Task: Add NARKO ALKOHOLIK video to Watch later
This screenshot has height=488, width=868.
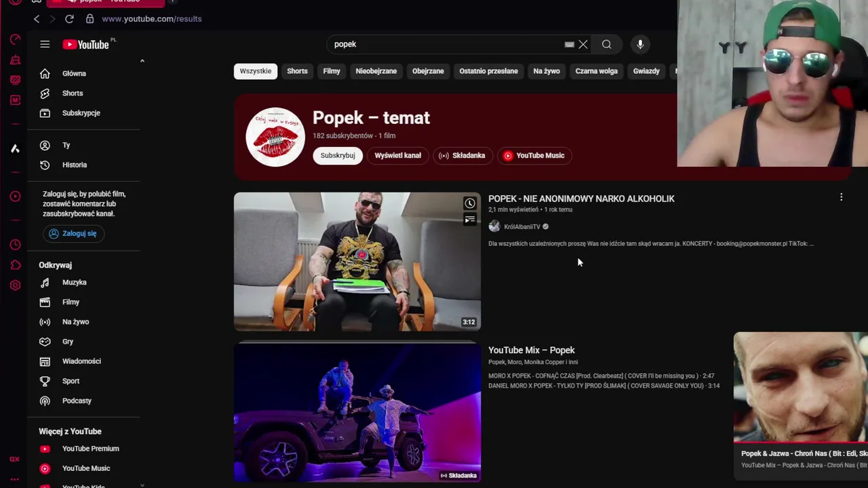Action: coord(469,203)
